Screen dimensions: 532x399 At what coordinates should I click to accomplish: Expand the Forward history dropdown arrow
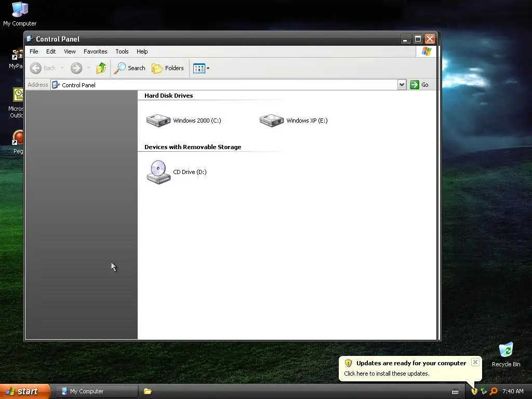tap(88, 68)
